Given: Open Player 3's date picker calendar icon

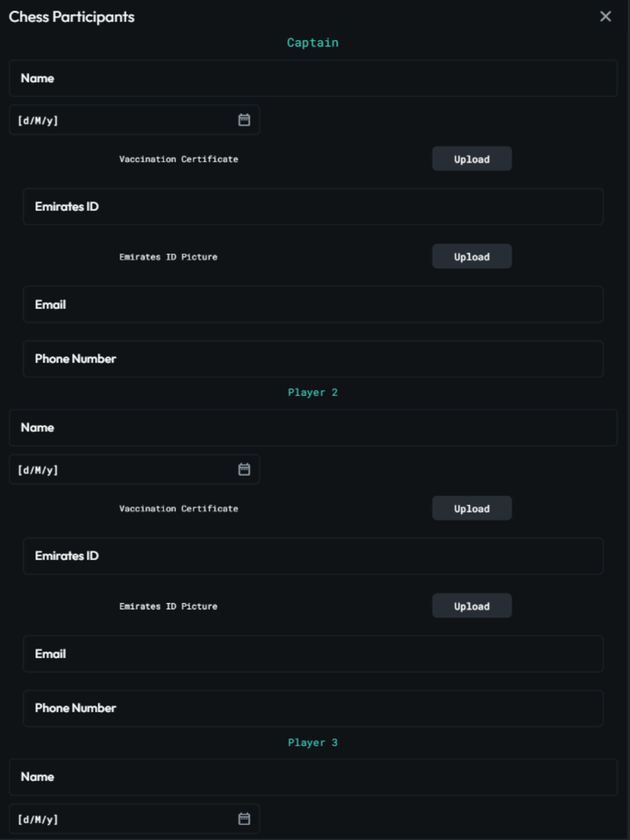Looking at the screenshot, I should pyautogui.click(x=244, y=819).
